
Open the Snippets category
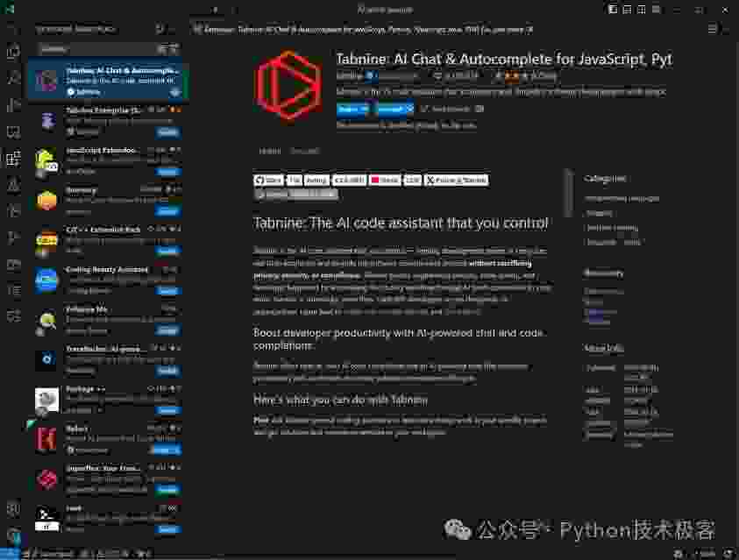tap(599, 213)
